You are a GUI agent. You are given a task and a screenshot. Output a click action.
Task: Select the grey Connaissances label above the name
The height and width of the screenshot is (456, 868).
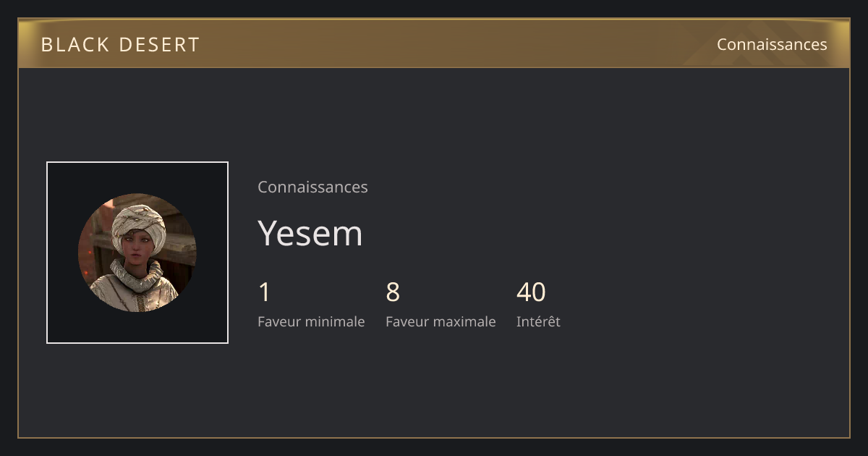[x=312, y=187]
